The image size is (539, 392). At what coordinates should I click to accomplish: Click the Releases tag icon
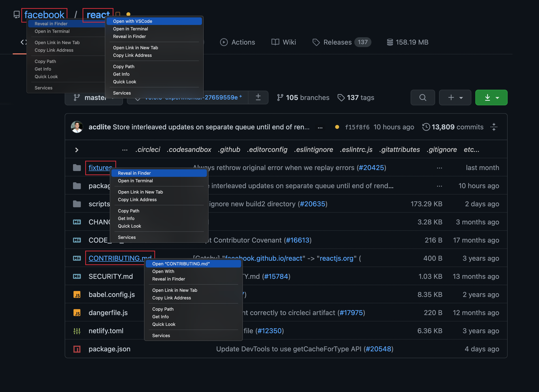point(316,42)
